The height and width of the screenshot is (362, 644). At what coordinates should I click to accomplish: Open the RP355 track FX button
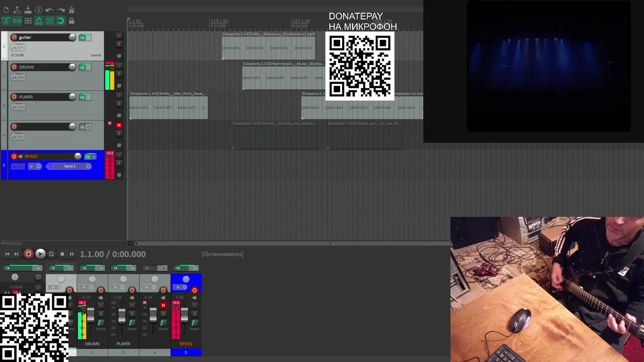[88, 157]
